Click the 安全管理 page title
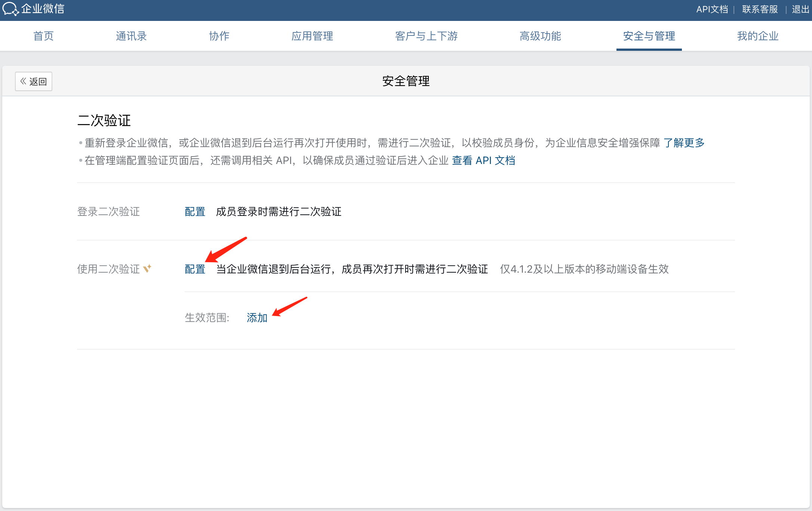The height and width of the screenshot is (511, 812). click(406, 81)
